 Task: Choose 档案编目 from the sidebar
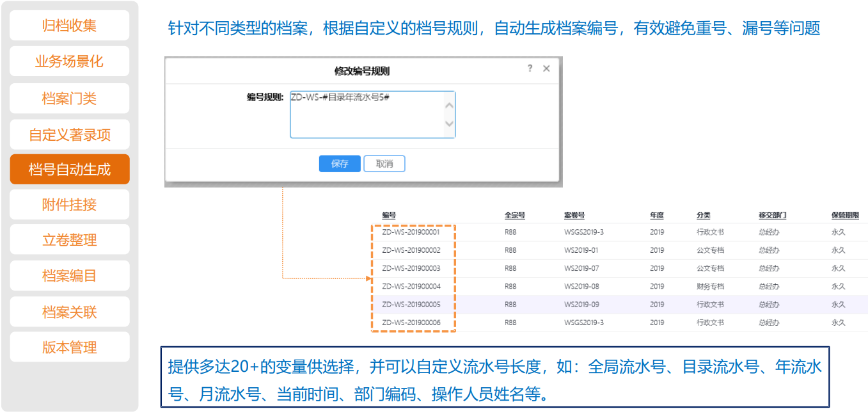tap(70, 276)
